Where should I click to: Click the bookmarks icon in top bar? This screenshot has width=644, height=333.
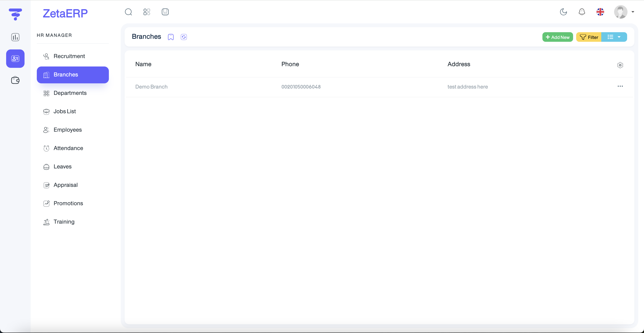click(165, 12)
